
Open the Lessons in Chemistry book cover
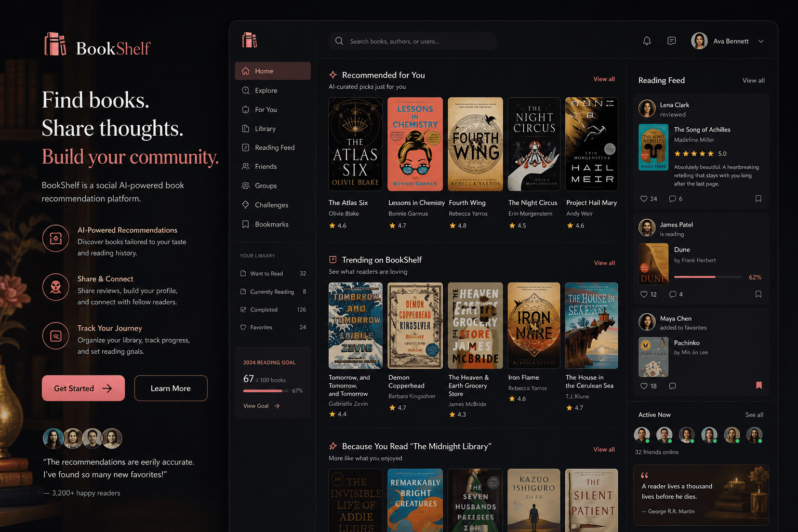tap(415, 144)
